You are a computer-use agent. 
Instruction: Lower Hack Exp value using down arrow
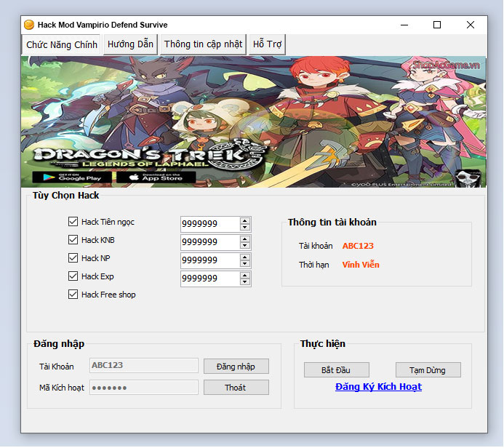tap(245, 282)
